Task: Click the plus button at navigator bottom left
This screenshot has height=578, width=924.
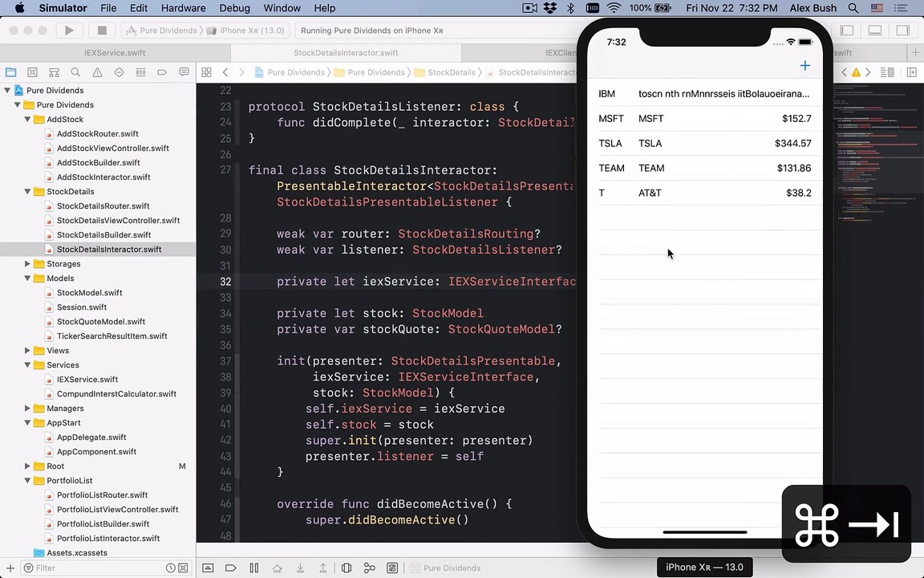Action: point(10,568)
